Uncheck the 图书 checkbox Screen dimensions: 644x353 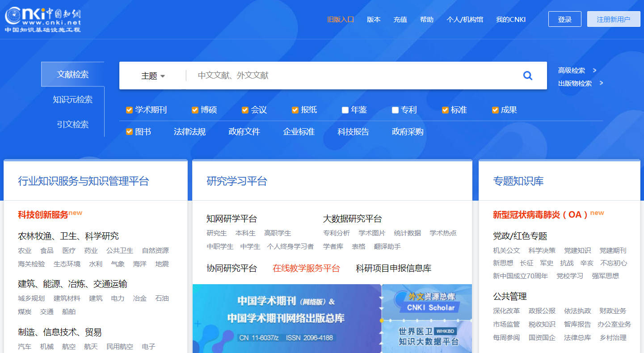pyautogui.click(x=129, y=132)
